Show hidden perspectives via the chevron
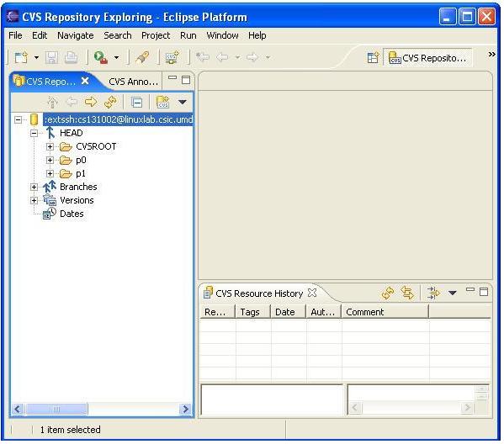Viewport: 504px width, 444px height. [x=491, y=54]
